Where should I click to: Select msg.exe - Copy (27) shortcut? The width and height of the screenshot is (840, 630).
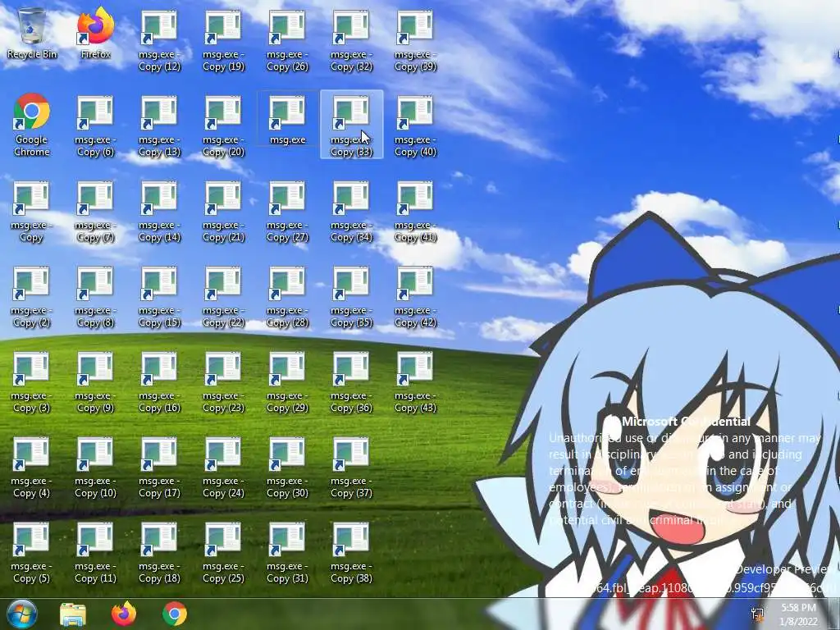pos(287,211)
